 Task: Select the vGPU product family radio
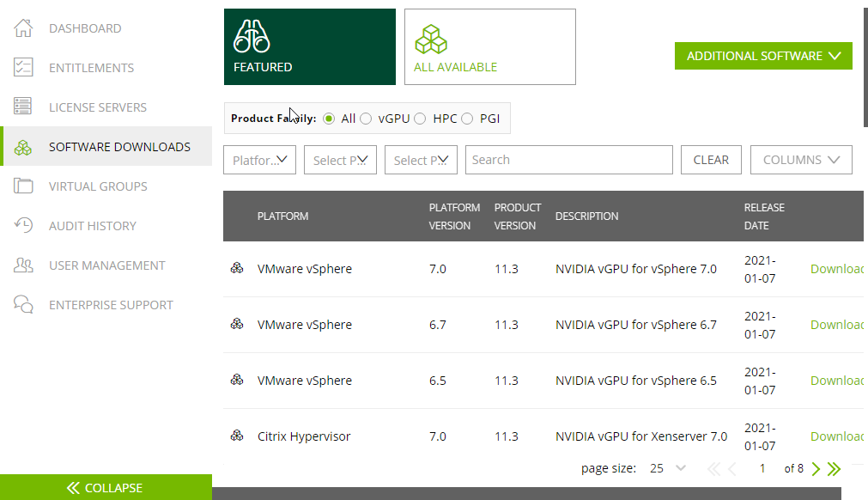[366, 119]
